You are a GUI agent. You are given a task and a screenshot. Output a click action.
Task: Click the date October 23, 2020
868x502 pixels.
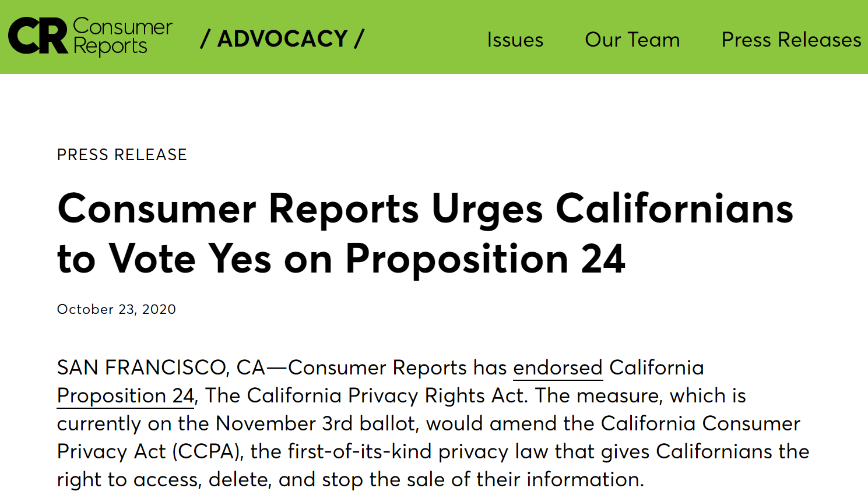click(117, 309)
